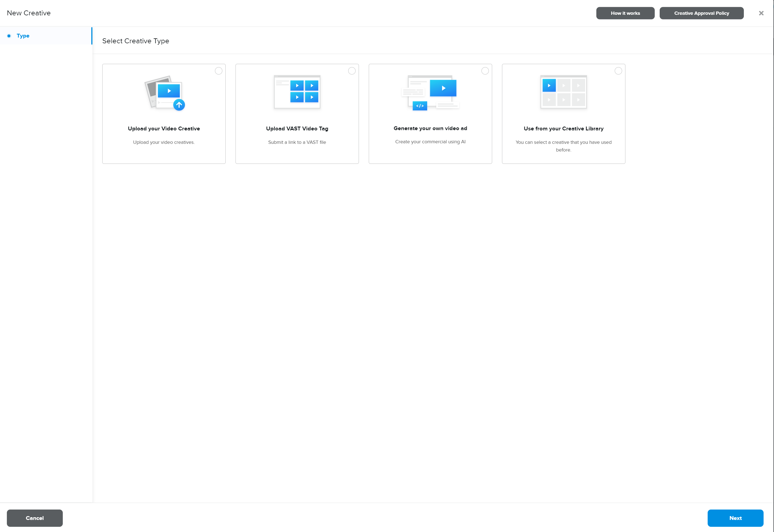Click the Creative Library thumbnail grid illustration
The image size is (774, 532).
point(563,92)
